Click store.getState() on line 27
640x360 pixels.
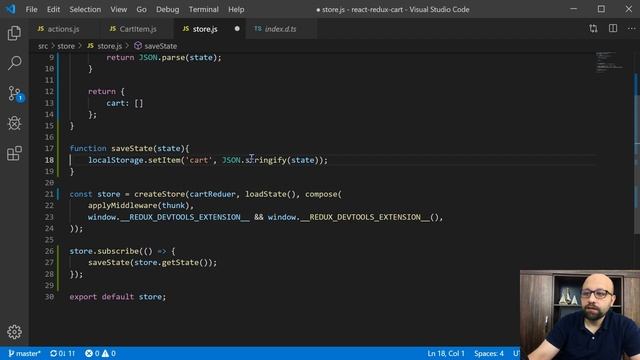point(173,262)
